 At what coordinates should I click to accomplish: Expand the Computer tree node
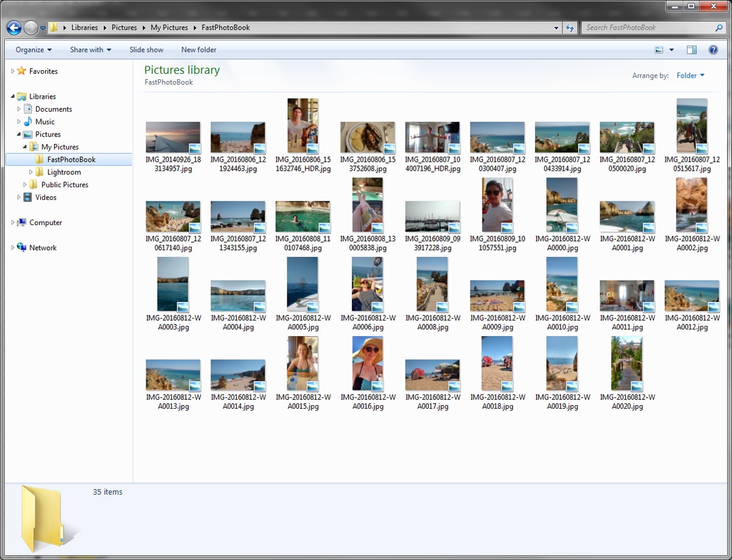[12, 223]
